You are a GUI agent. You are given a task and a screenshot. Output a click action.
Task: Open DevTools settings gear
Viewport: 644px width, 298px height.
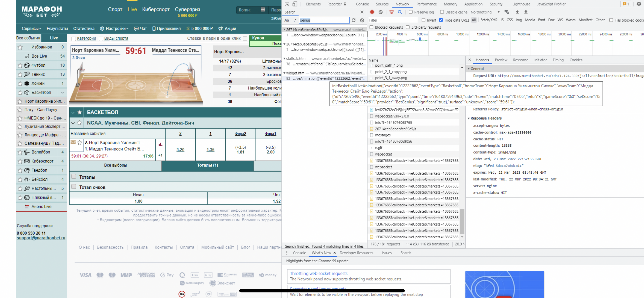[x=639, y=4]
